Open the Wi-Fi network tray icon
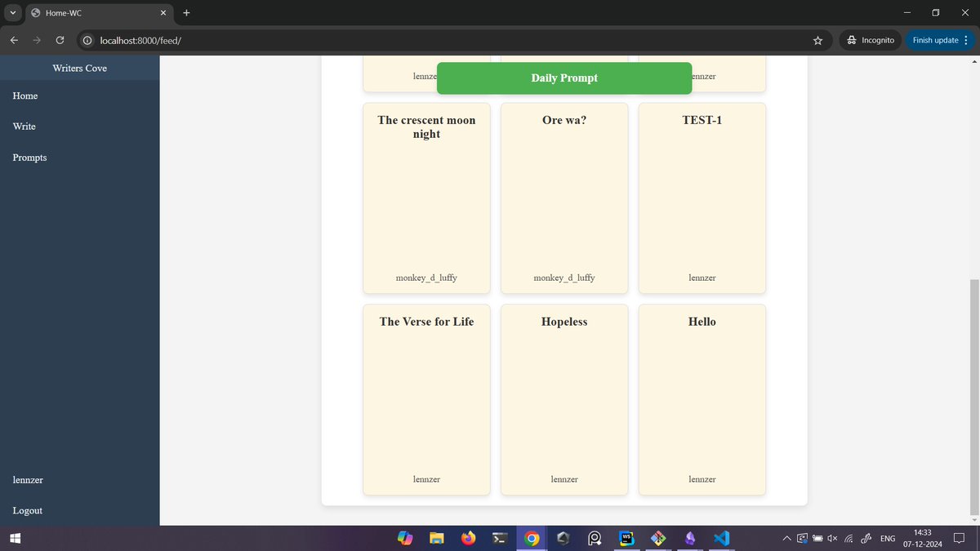This screenshot has width=980, height=551. point(849,539)
